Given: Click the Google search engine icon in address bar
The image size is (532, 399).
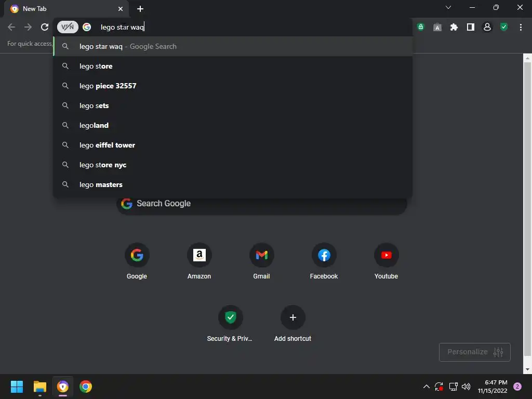Looking at the screenshot, I should coord(87,27).
